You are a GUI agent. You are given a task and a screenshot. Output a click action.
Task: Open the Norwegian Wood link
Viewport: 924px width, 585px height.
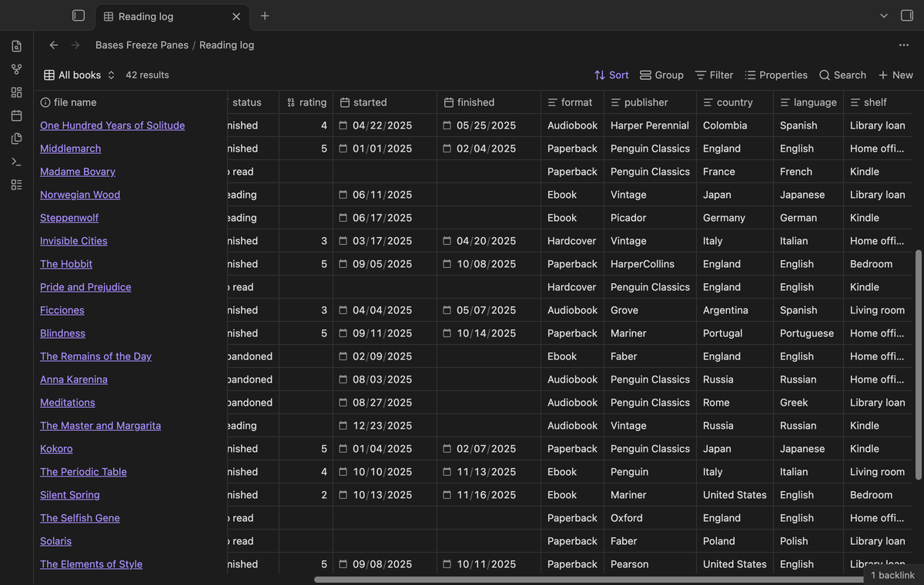point(80,195)
